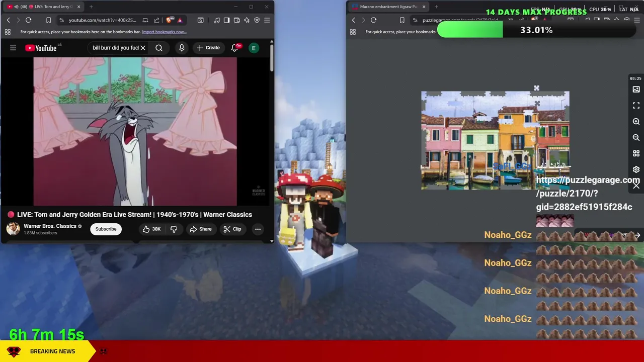Share the YouTube page link from address bar
Screen dimensions: 644x362
pyautogui.click(x=156, y=20)
